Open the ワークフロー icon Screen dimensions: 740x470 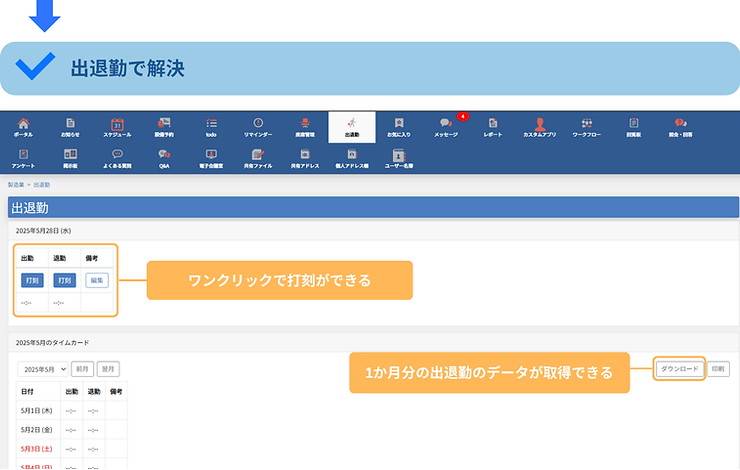pos(587,126)
